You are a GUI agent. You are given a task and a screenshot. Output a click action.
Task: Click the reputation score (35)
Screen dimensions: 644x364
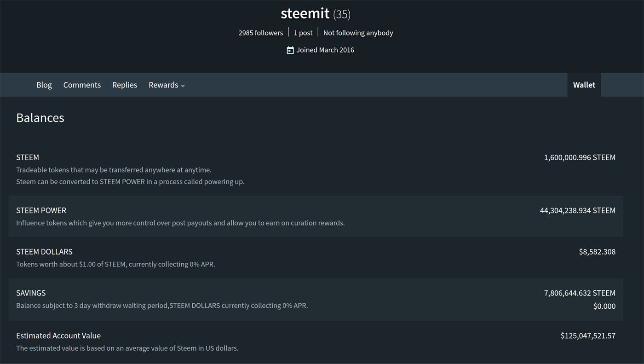point(342,14)
